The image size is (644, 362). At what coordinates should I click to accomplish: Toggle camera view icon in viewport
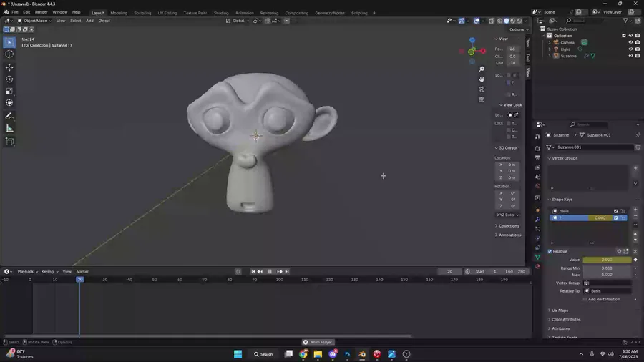click(482, 89)
